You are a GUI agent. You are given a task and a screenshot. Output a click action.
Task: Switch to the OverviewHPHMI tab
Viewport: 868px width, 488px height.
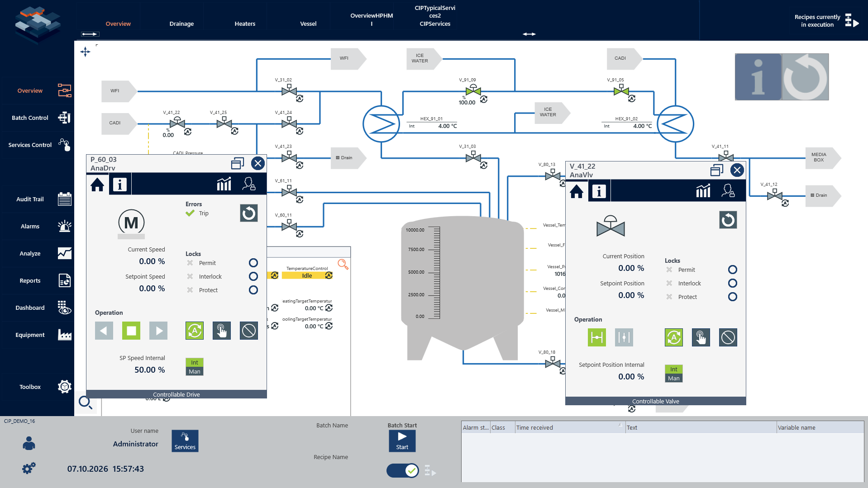[372, 19]
